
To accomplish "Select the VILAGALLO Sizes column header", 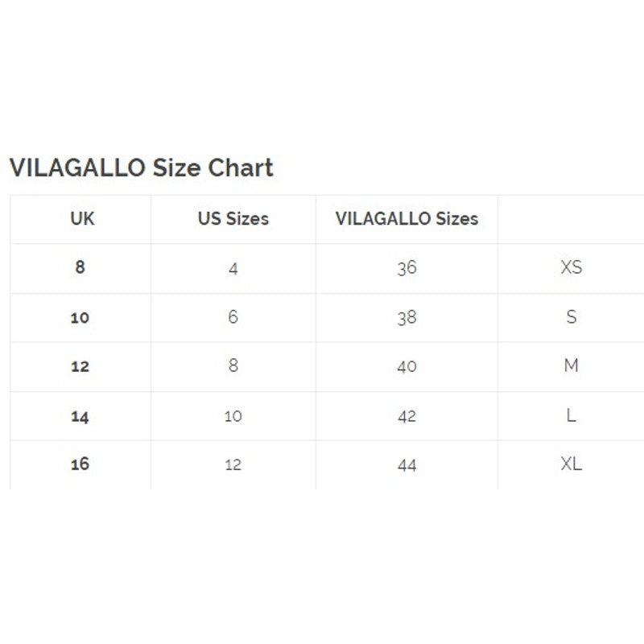I will (407, 218).
